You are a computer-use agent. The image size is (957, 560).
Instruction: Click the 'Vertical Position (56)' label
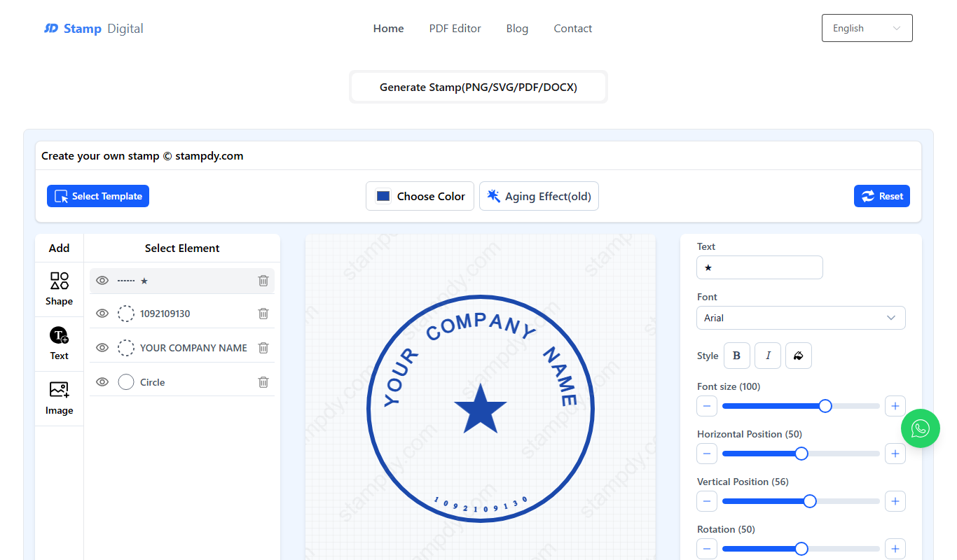[x=743, y=482]
